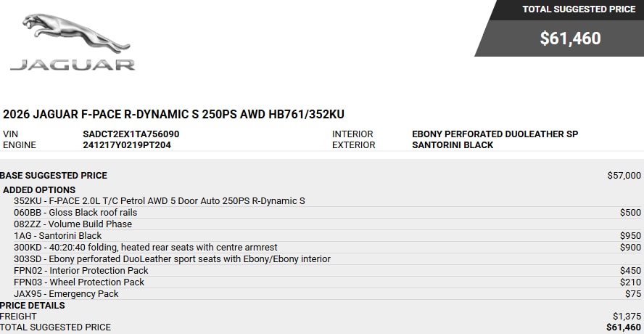Click the Freight $1,375 amount

(x=627, y=317)
